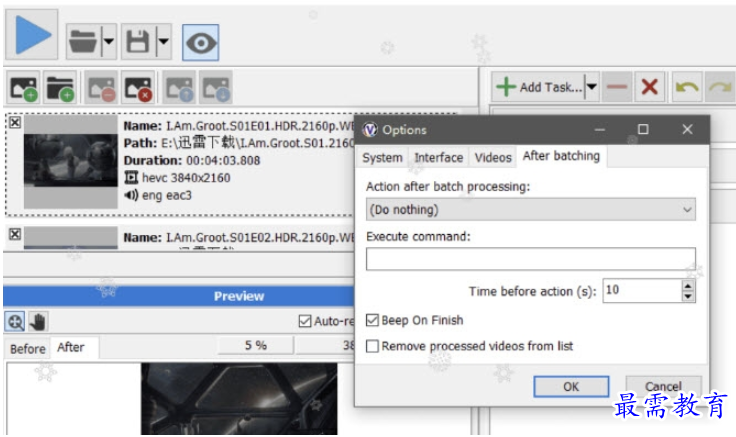This screenshot has height=437, width=736.
Task: Click the preview image of the video
Action: 239,399
